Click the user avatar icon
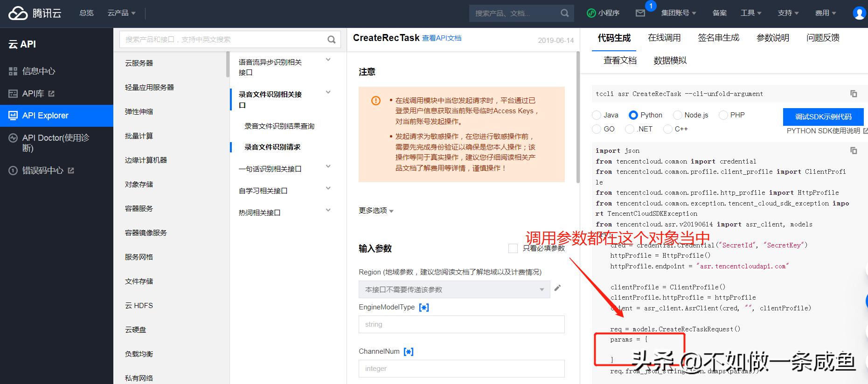 click(859, 13)
